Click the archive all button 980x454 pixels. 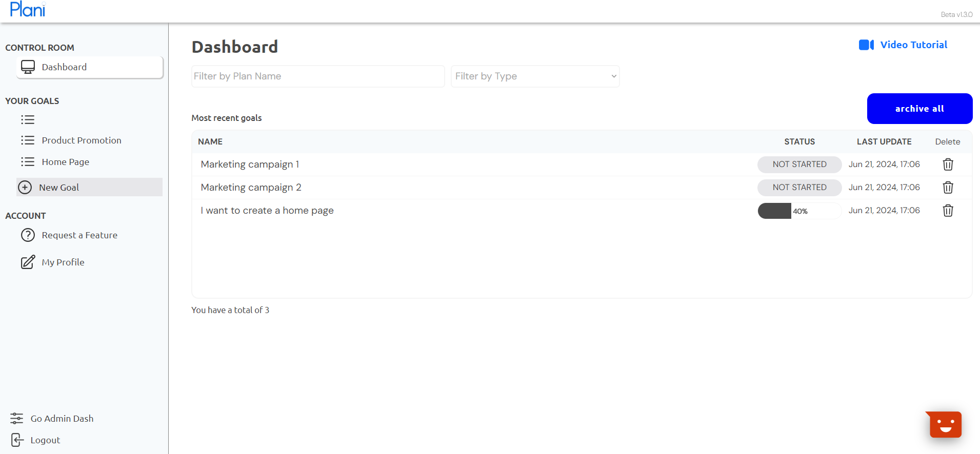coord(919,109)
